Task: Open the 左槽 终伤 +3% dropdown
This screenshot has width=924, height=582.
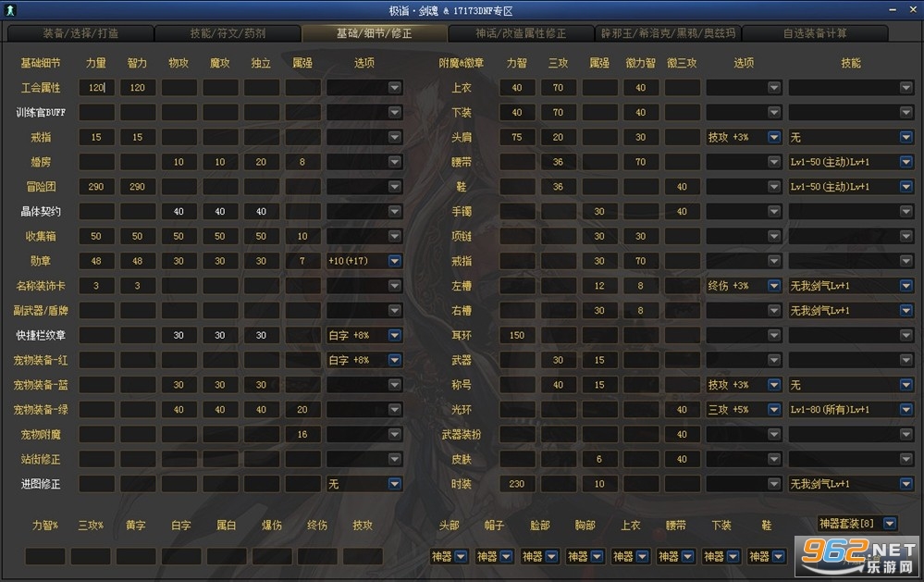Action: (774, 286)
